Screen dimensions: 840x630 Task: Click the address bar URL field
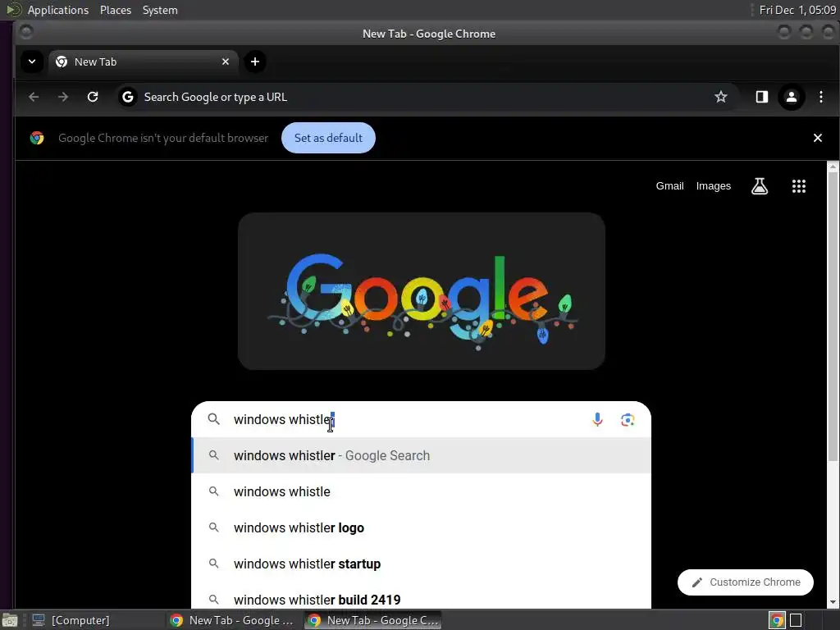tap(423, 97)
